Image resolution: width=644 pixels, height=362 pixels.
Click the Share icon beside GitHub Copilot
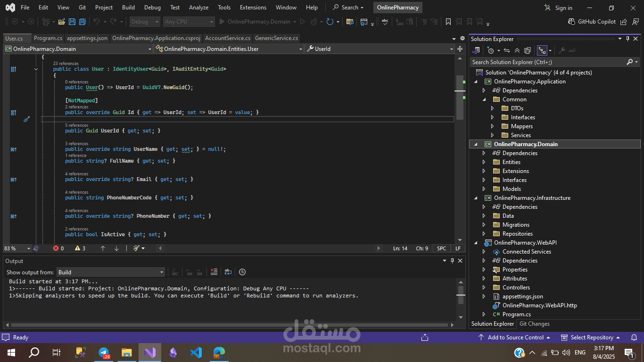[x=624, y=22]
